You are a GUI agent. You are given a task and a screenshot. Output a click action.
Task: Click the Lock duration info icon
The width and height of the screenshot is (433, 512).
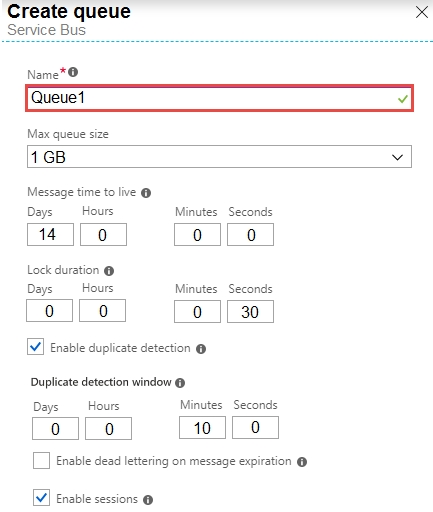tap(109, 271)
